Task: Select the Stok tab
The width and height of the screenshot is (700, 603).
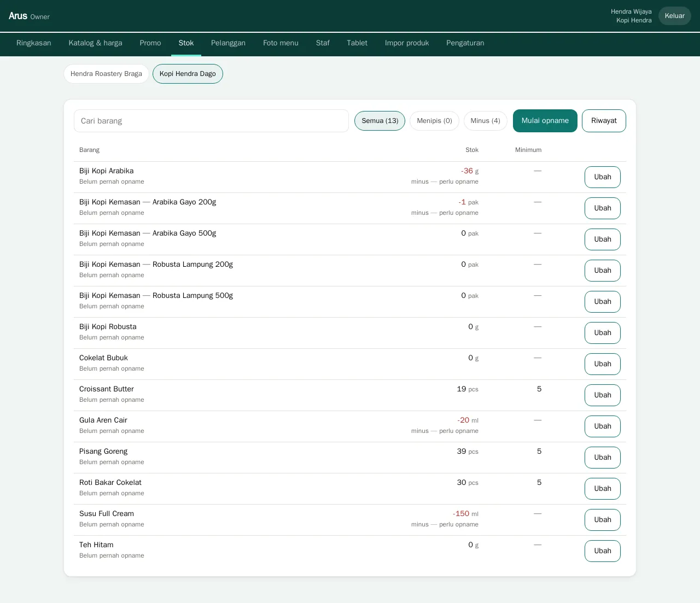Action: [186, 43]
